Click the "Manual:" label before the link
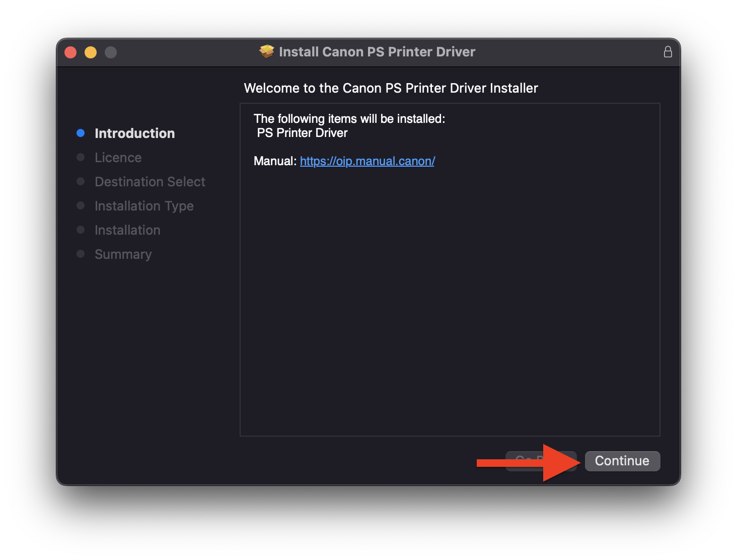This screenshot has height=560, width=737. coord(275,161)
